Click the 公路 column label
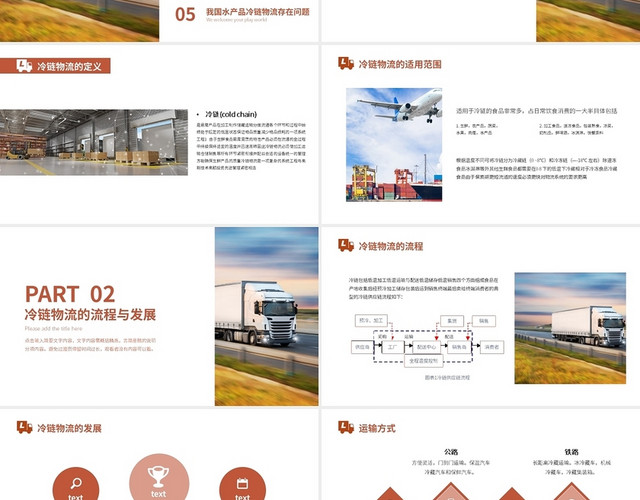The width and height of the screenshot is (640, 500). pos(451,452)
